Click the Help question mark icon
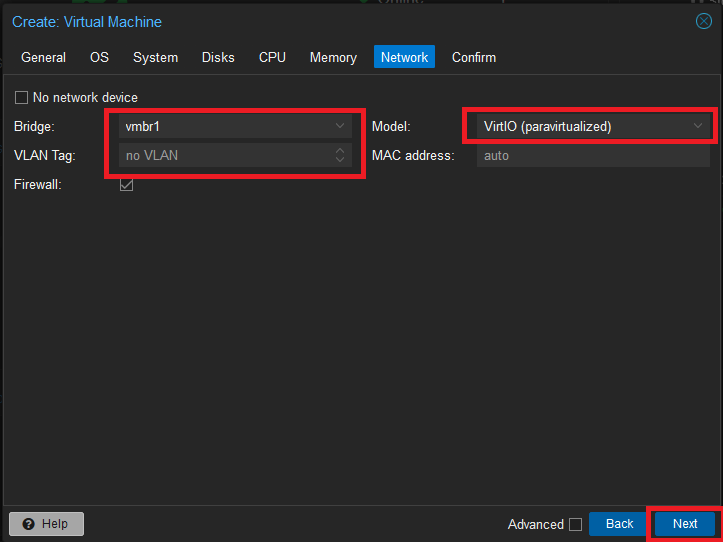 29,524
